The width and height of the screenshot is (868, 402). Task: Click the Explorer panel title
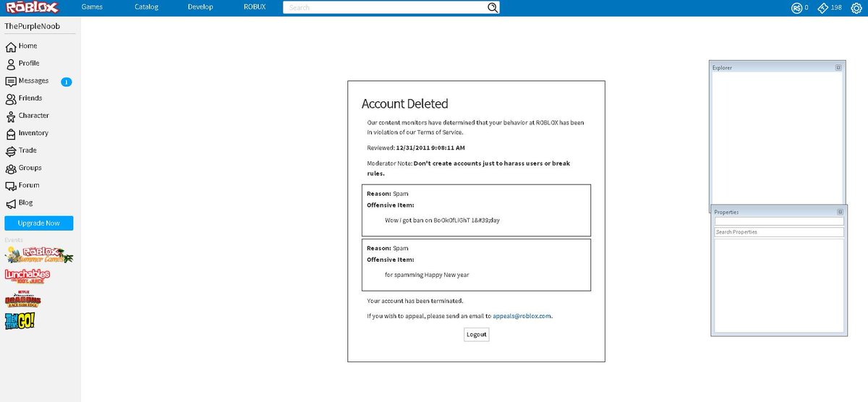(x=722, y=67)
